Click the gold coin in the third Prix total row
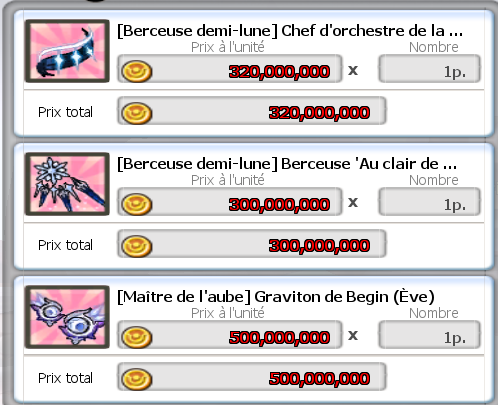 [137, 379]
